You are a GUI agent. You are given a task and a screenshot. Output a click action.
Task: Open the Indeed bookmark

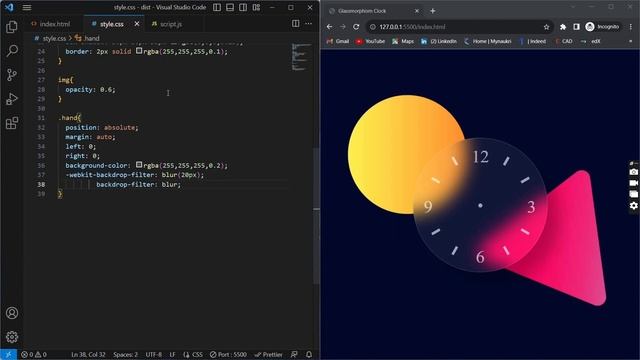tap(533, 41)
